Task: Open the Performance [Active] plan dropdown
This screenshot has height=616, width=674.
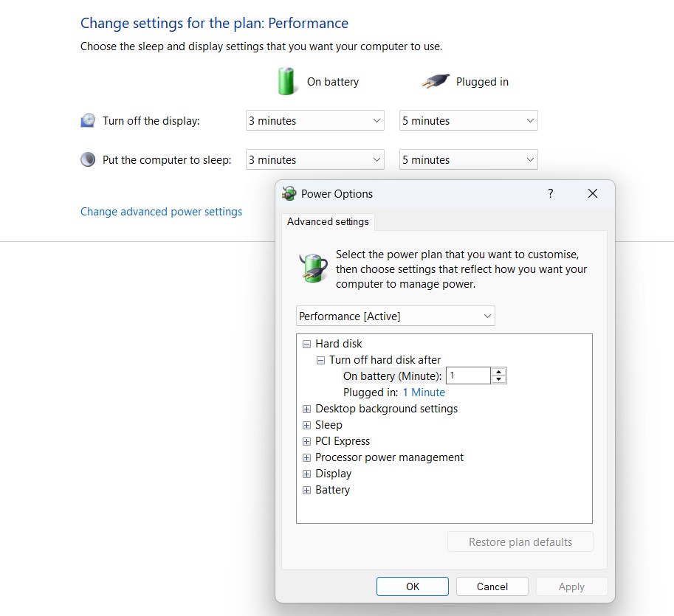Action: [x=395, y=316]
